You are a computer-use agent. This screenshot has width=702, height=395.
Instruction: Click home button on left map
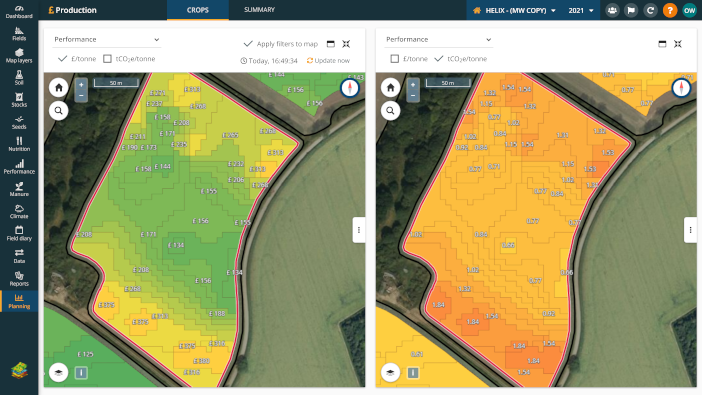coord(59,87)
